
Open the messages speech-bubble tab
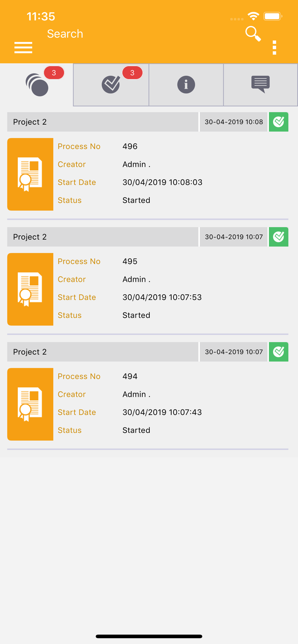260,84
